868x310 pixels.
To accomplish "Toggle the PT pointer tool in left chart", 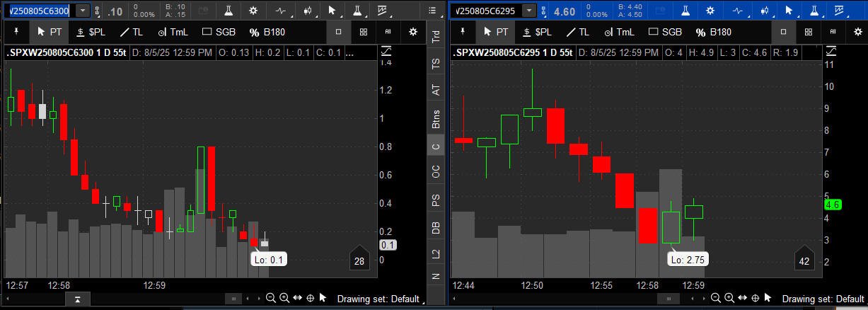I will point(49,32).
